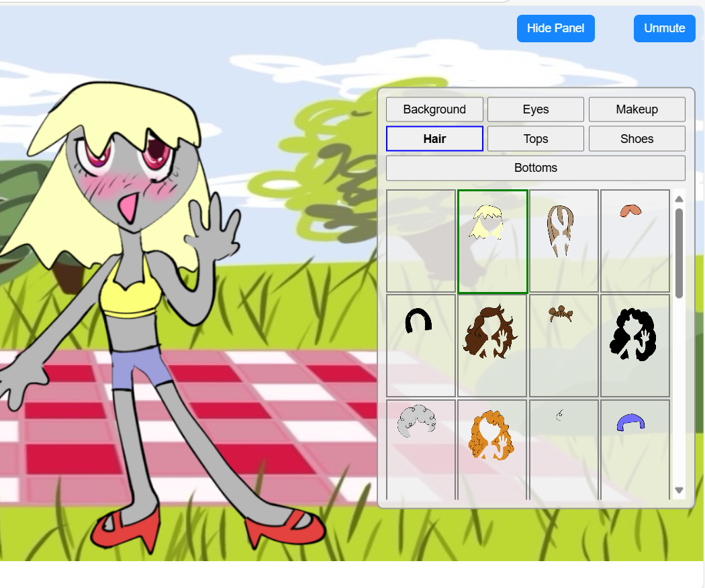Select the Hair tab

[x=434, y=138]
